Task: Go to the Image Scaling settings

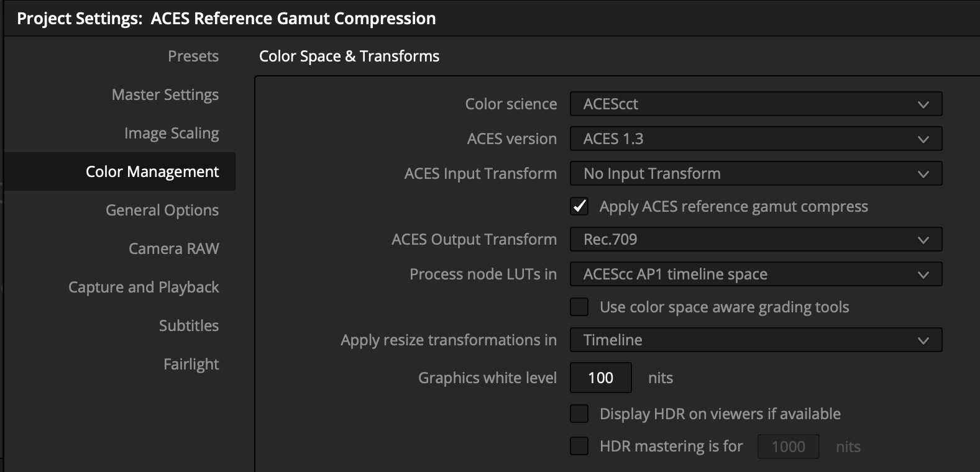Action: pyautogui.click(x=172, y=133)
